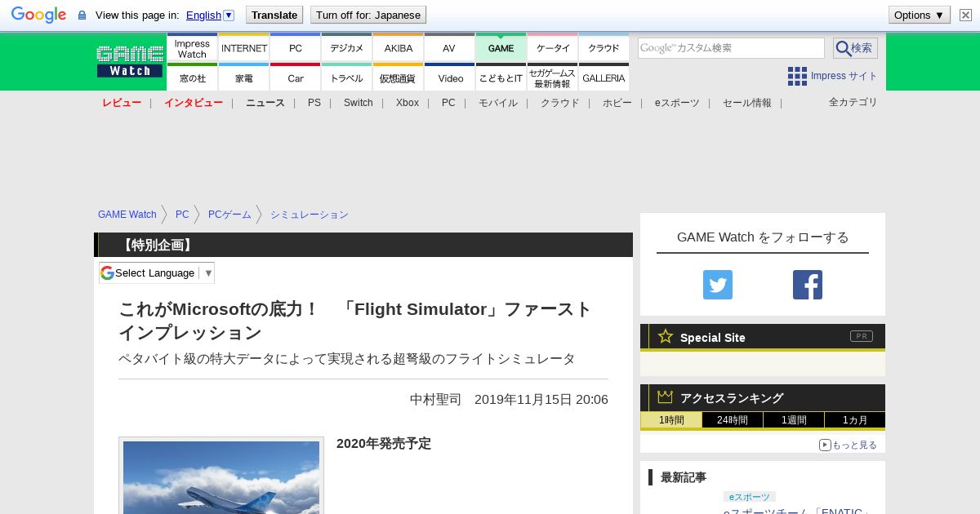Open the INTERNET site tab
This screenshot has height=514, width=980.
click(244, 48)
